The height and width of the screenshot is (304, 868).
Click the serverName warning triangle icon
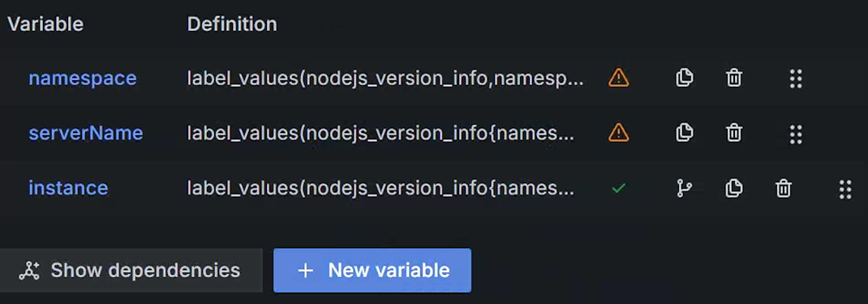pyautogui.click(x=618, y=133)
